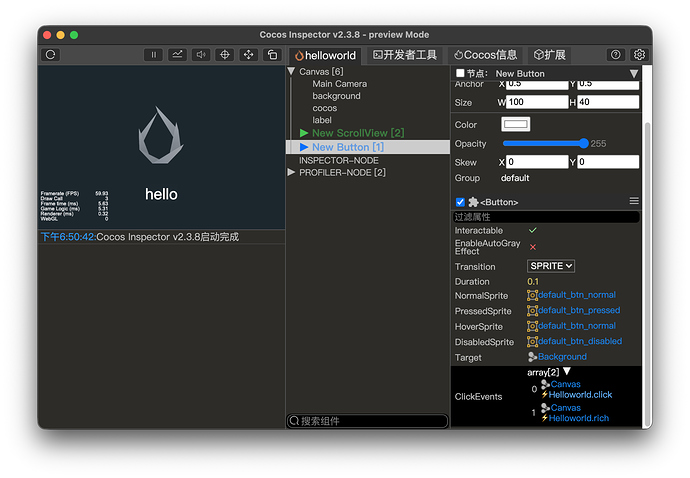Click the Opacity slider handle
The height and width of the screenshot is (478, 690).
pyautogui.click(x=584, y=143)
